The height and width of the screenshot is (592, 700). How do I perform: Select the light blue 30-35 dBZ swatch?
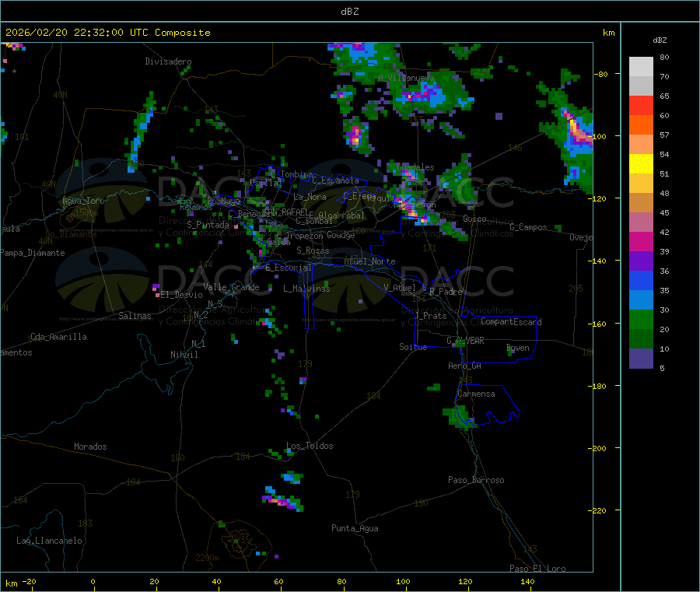click(641, 300)
